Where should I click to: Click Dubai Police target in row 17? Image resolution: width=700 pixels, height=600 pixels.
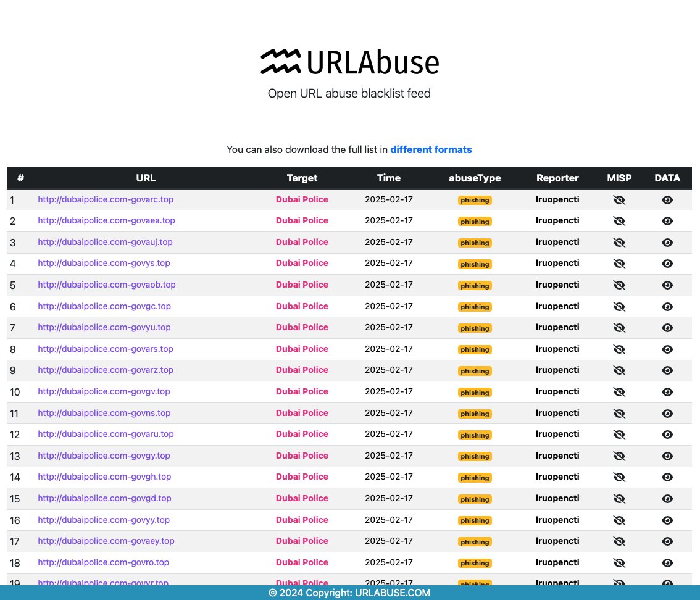point(302,541)
